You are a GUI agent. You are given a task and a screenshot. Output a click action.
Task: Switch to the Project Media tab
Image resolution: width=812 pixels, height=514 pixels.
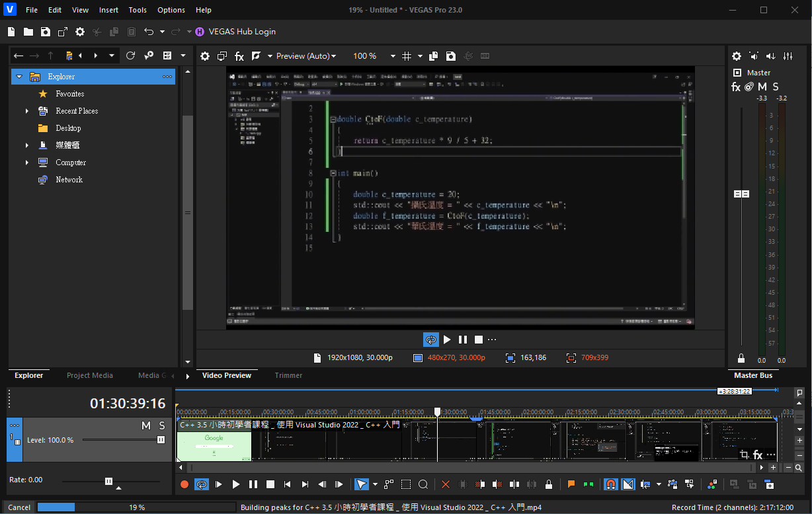[x=90, y=375]
